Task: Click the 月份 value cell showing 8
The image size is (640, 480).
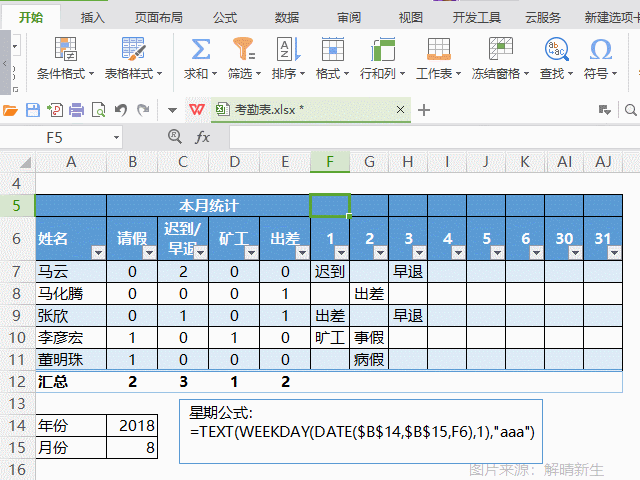Action: pyautogui.click(x=132, y=448)
